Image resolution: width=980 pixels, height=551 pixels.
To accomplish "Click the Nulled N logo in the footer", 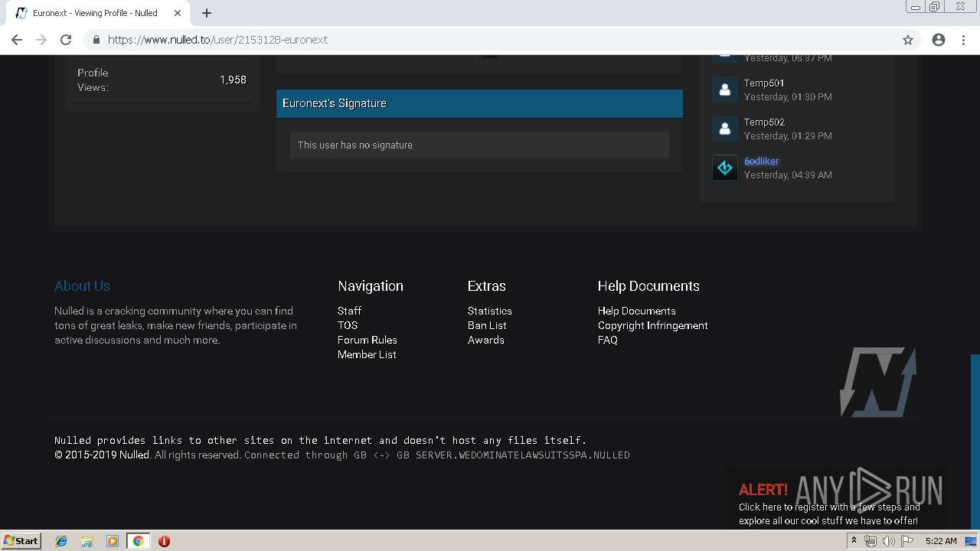I will 878,382.
